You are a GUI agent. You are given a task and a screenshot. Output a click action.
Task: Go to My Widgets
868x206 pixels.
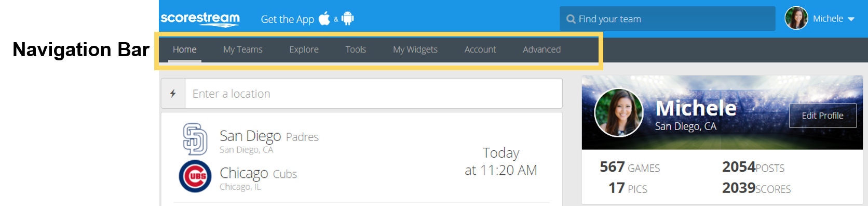(415, 49)
